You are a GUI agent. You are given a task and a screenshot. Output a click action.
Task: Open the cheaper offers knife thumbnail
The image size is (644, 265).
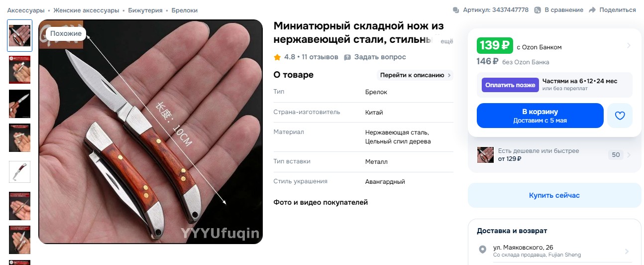coord(485,155)
